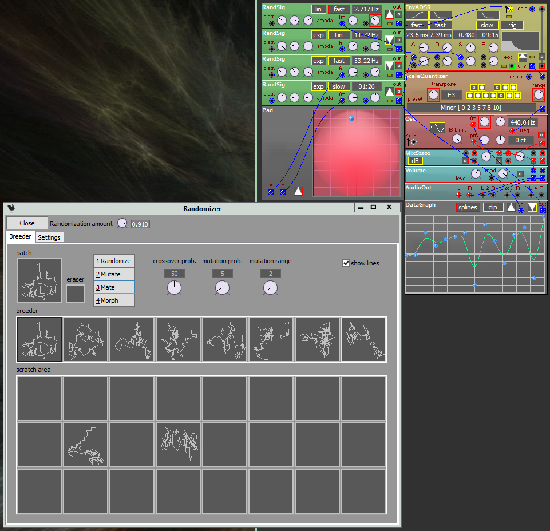This screenshot has height=531, width=550.
Task: Open the slow mode selector in fourth RandSig
Action: pyautogui.click(x=339, y=86)
